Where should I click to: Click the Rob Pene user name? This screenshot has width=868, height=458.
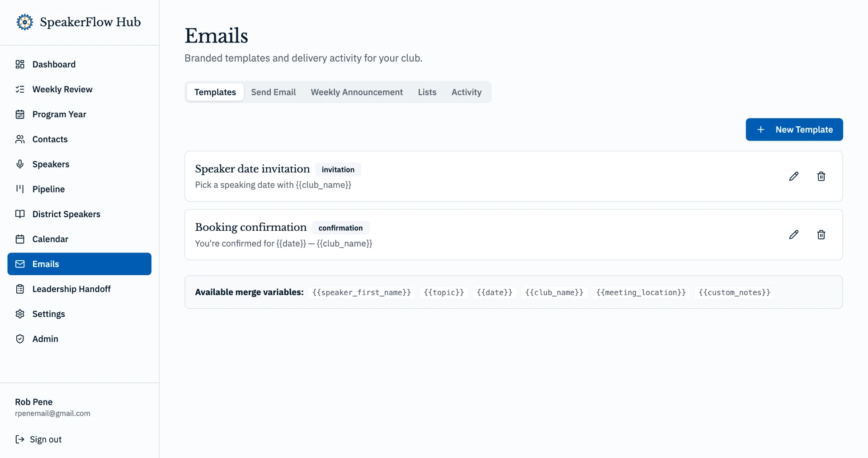(x=34, y=402)
